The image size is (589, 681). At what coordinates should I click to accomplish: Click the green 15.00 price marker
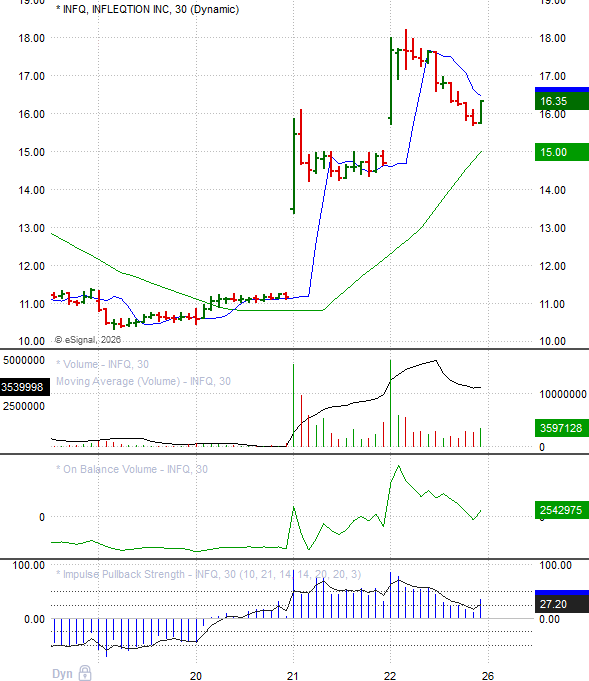pyautogui.click(x=562, y=152)
